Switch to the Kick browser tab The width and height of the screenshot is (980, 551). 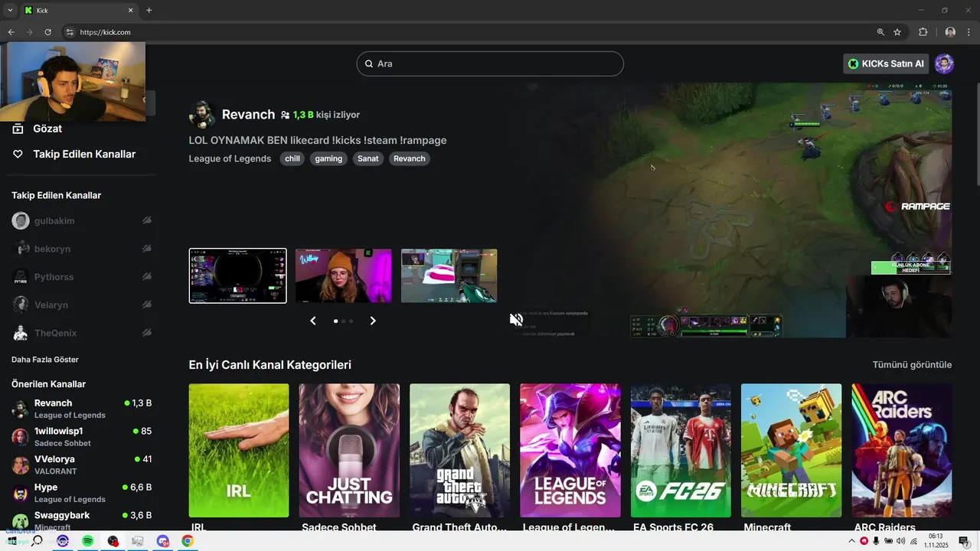(x=79, y=10)
